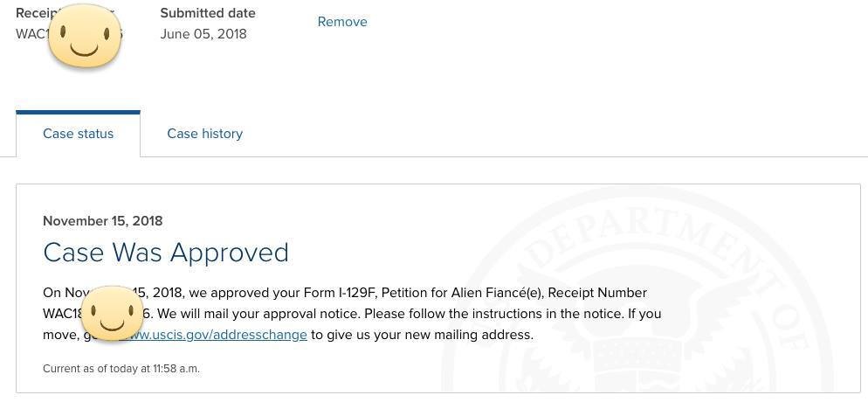Open the uscis.gov/addresschange link

pyautogui.click(x=214, y=335)
